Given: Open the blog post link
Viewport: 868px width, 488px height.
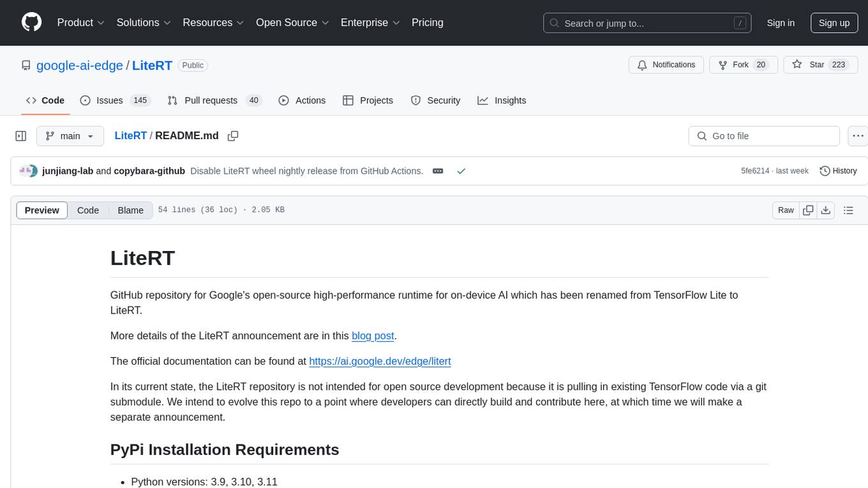Looking at the screenshot, I should 373,335.
